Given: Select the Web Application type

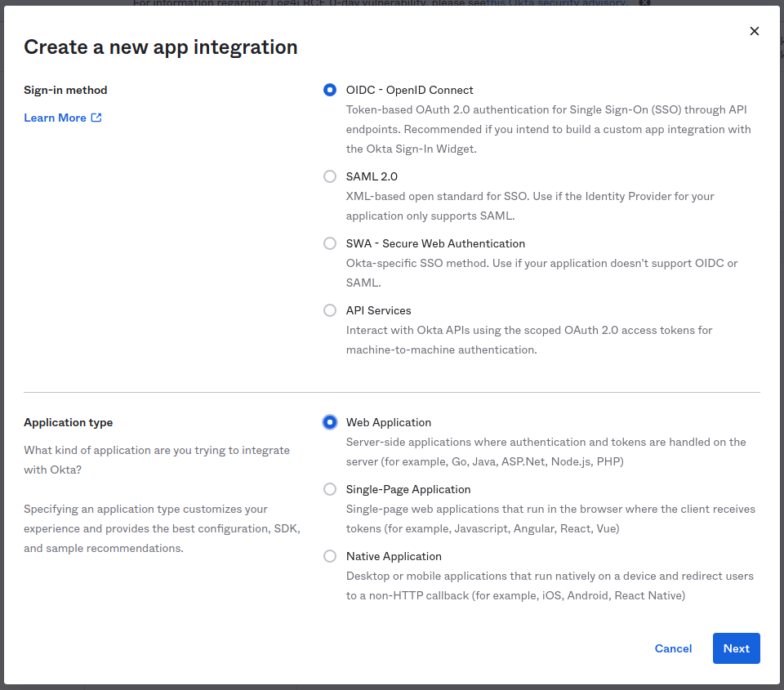Looking at the screenshot, I should [x=329, y=422].
